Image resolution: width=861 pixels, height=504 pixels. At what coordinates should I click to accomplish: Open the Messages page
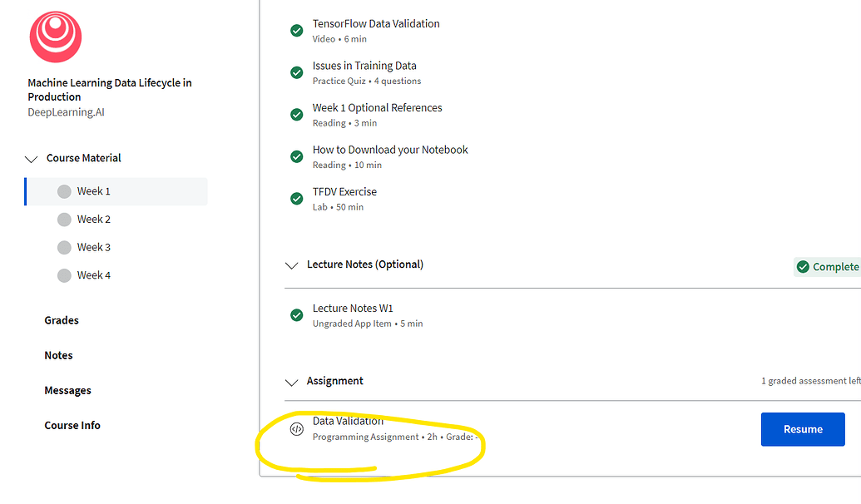click(x=67, y=390)
